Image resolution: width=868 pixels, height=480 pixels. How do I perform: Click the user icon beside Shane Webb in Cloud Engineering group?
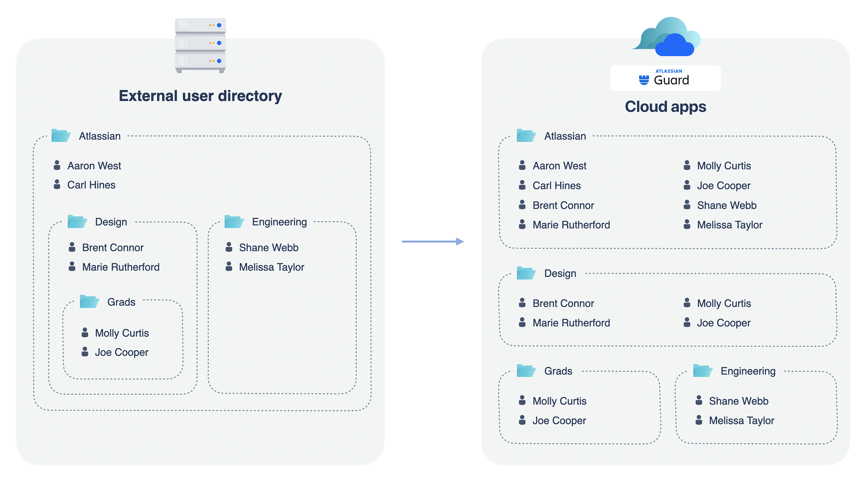click(699, 400)
